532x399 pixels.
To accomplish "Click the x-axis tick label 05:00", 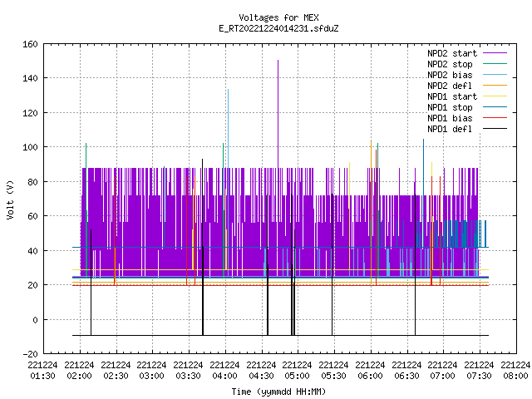I will pyautogui.click(x=298, y=376).
